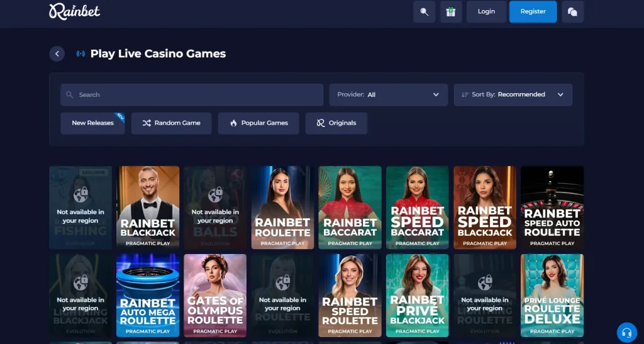Open Rainbet Privé Blackjack game tile

click(x=418, y=296)
